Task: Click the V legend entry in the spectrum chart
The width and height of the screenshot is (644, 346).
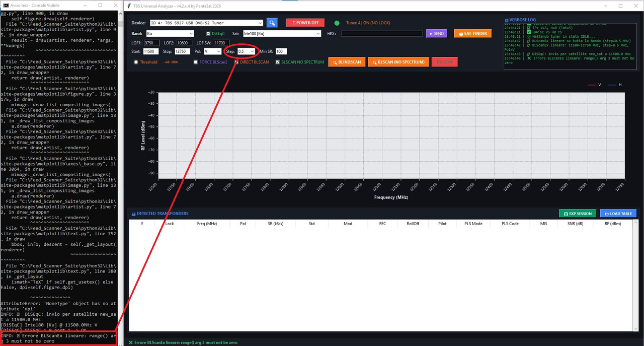Action: [x=595, y=85]
